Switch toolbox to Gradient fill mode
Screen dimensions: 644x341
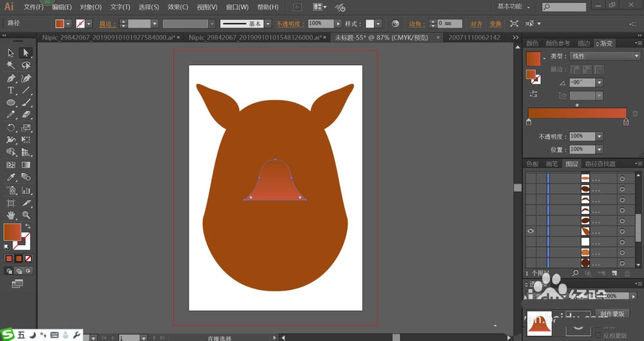19,258
